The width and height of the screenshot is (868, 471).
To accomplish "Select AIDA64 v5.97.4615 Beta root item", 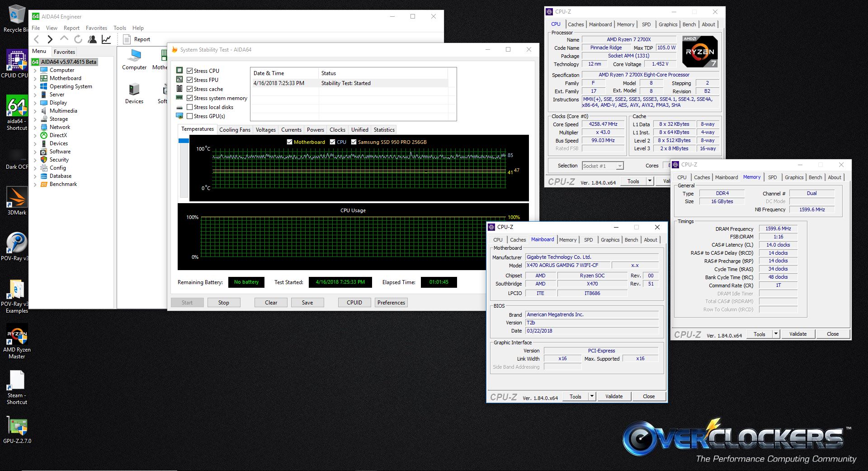I will [64, 62].
